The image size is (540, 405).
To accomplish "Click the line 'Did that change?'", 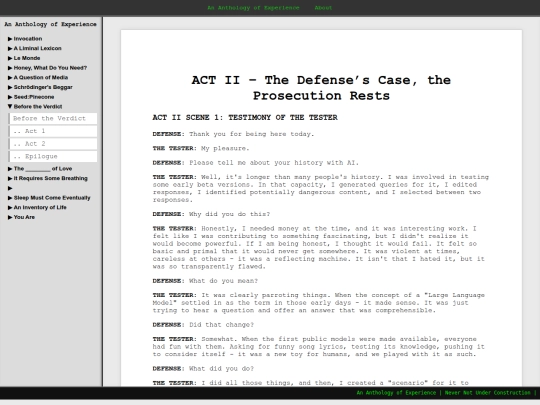I will (x=221, y=325).
